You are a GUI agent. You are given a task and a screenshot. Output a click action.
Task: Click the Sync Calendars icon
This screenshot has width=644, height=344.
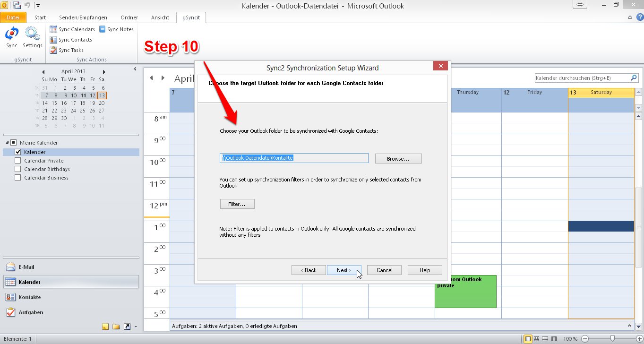tap(53, 29)
